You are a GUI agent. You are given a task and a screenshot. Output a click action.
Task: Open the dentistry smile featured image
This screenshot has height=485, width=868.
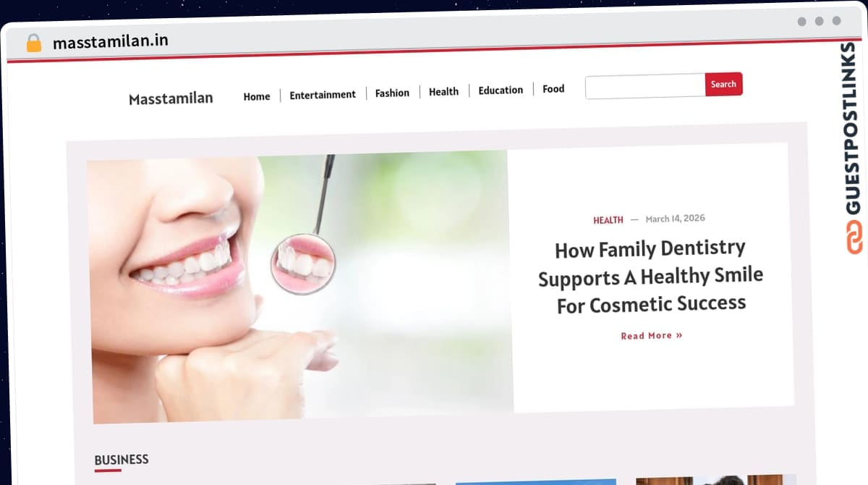(299, 287)
